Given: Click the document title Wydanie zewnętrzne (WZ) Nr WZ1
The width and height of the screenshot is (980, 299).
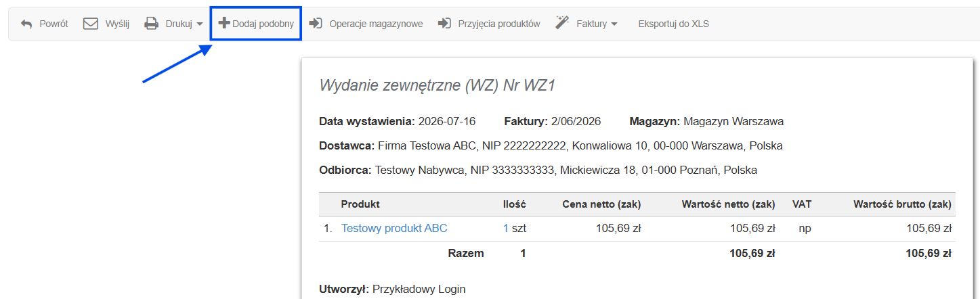Looking at the screenshot, I should tap(438, 85).
